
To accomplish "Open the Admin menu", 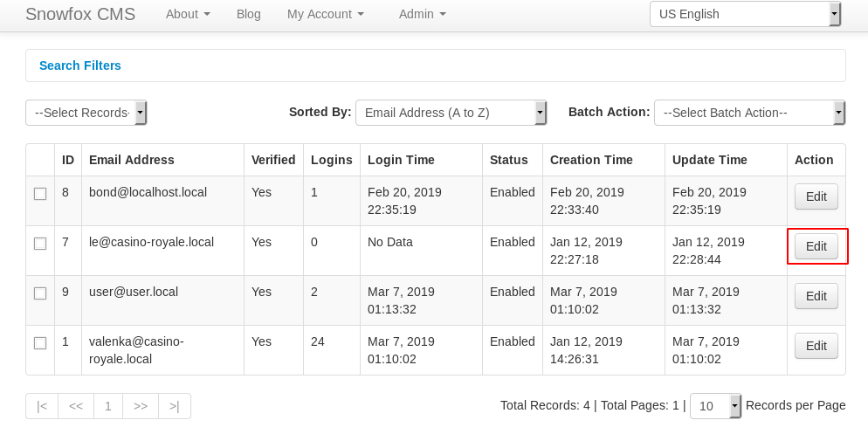I will 423,14.
